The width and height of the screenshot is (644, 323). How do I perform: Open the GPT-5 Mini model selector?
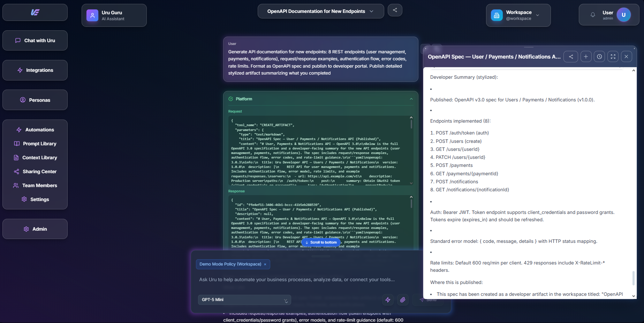click(x=244, y=300)
